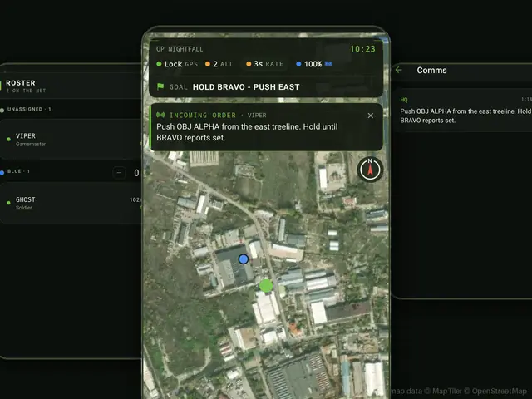
Task: Tap the 10:23 clock
Action: [362, 49]
